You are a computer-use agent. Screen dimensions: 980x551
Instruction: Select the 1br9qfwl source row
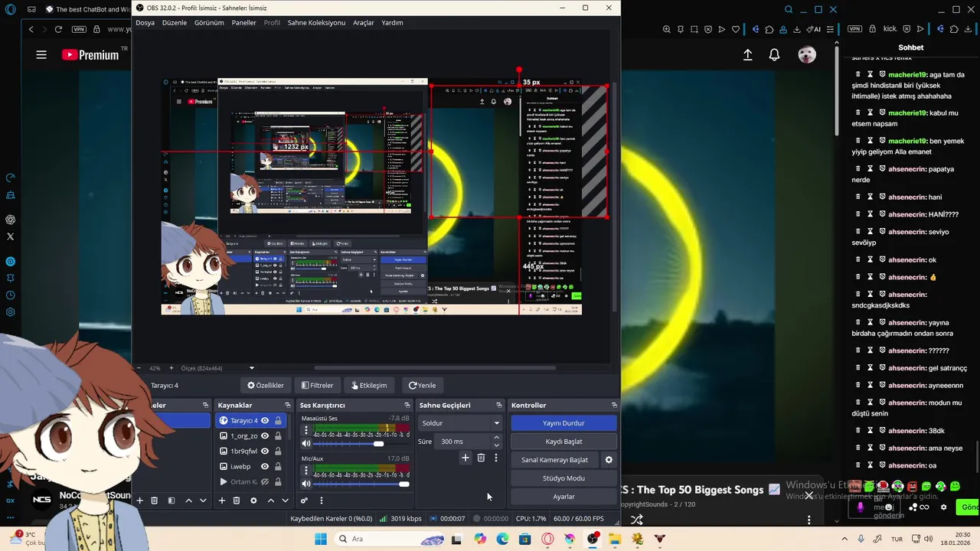click(250, 452)
